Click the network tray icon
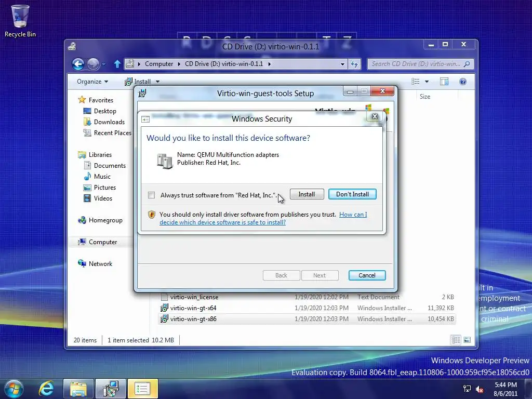532x399 pixels. coord(467,389)
